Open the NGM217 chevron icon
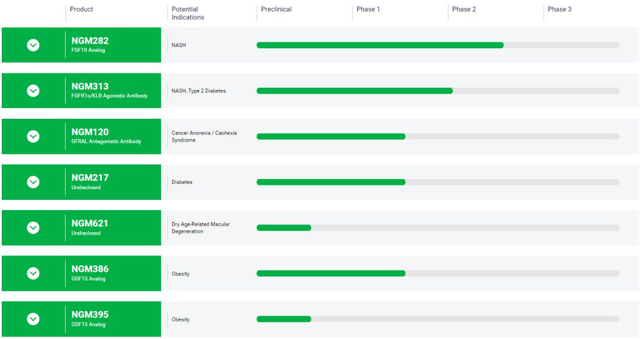The image size is (644, 339). [x=33, y=182]
